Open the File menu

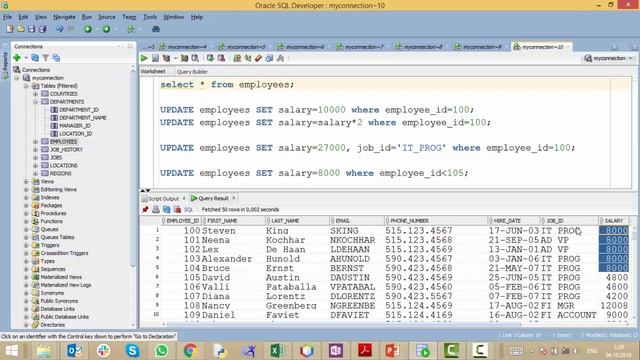(x=7, y=17)
